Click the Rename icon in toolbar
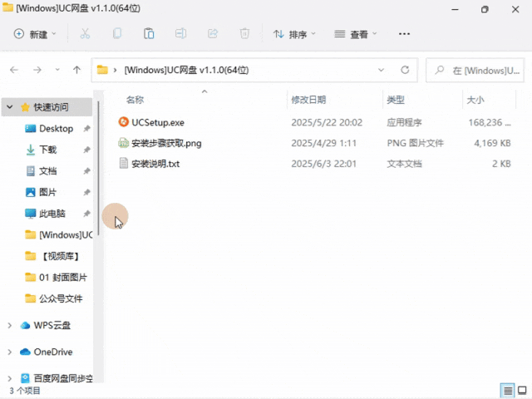The width and height of the screenshot is (532, 399). 180,34
